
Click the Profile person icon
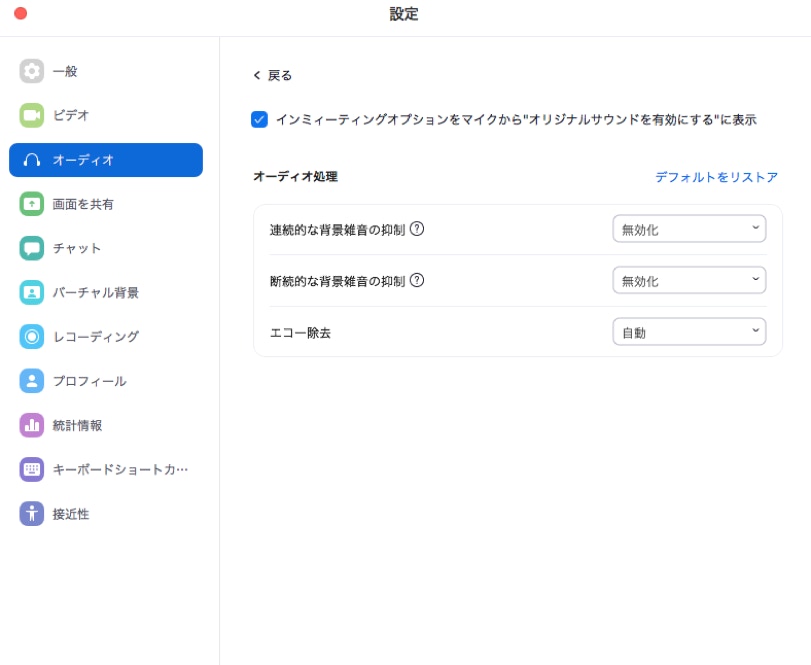click(32, 381)
